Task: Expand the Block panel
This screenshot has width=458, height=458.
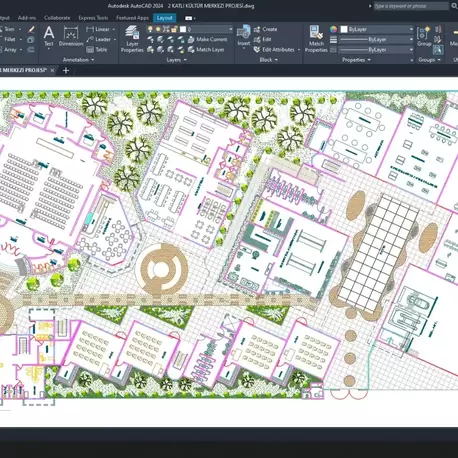Action: click(269, 60)
